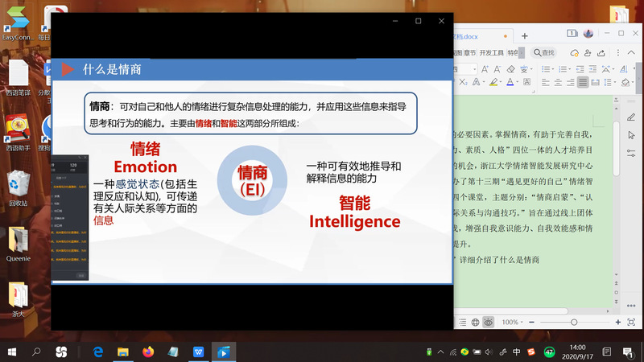Image resolution: width=644 pixels, height=362 pixels.
Task: Open the cloud sync status icon
Action: coord(574,52)
